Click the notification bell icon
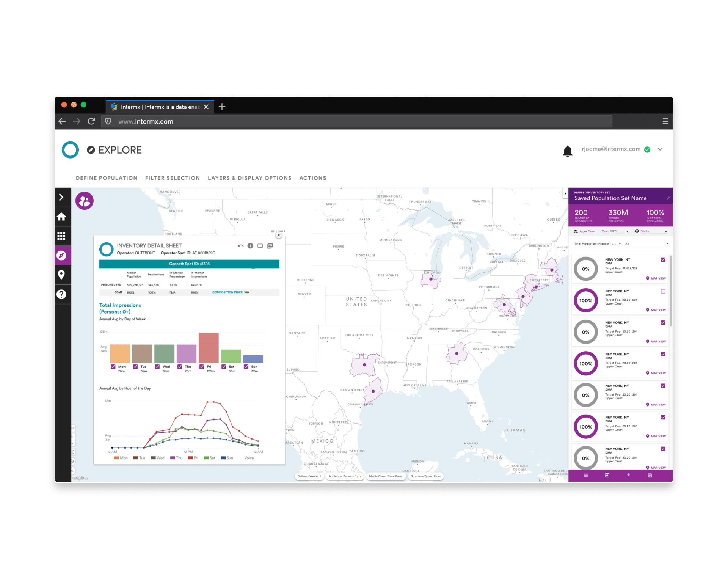This screenshot has width=728, height=581. (567, 151)
